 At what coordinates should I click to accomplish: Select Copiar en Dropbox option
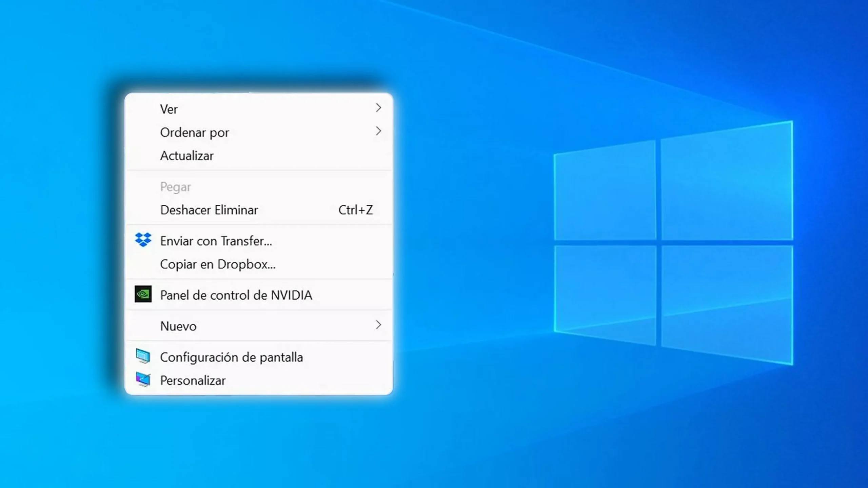click(x=217, y=264)
